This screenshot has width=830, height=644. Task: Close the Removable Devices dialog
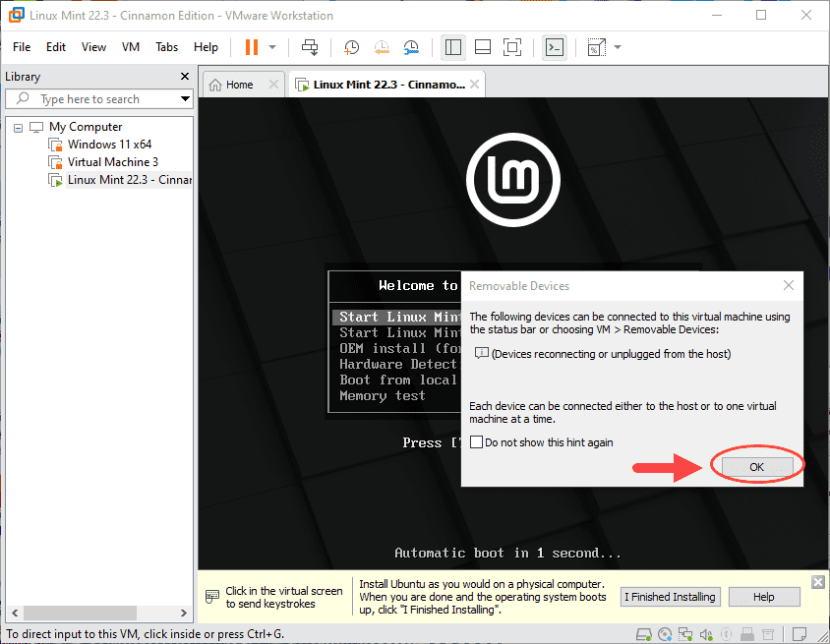tap(788, 285)
